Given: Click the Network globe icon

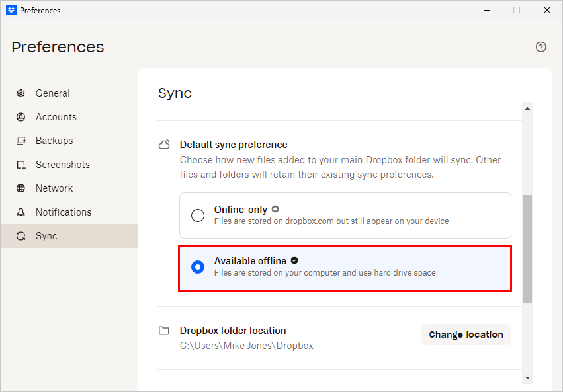Looking at the screenshot, I should pyautogui.click(x=21, y=188).
